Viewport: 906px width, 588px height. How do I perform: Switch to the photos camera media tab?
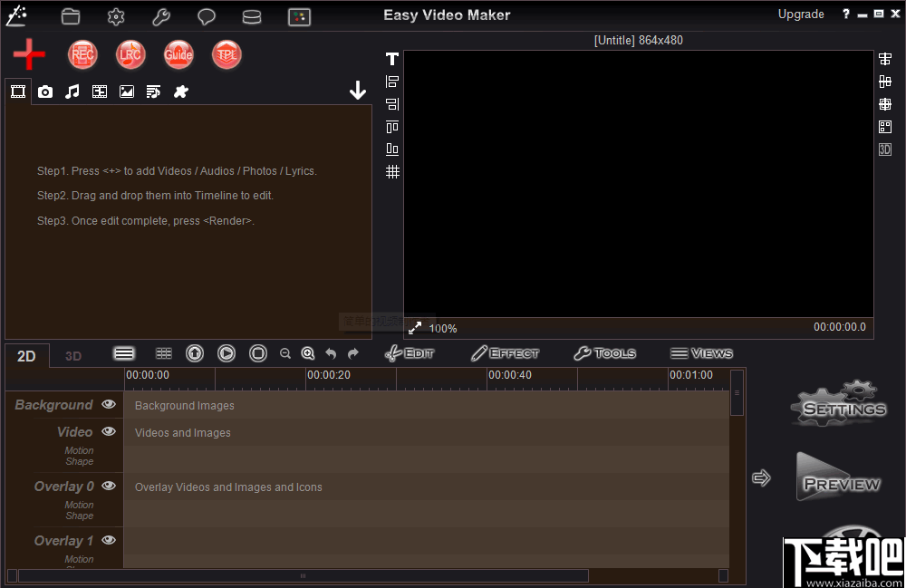pyautogui.click(x=44, y=91)
